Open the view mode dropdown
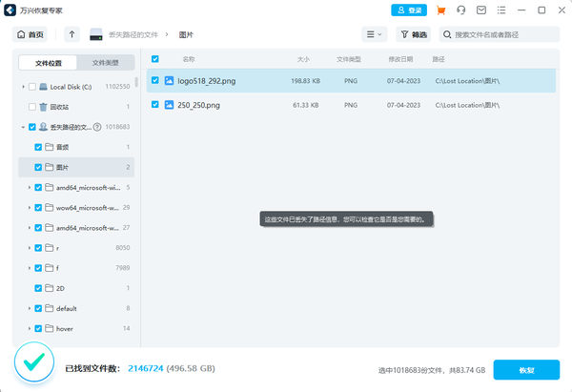Viewport: 572px width, 392px height. coord(374,34)
